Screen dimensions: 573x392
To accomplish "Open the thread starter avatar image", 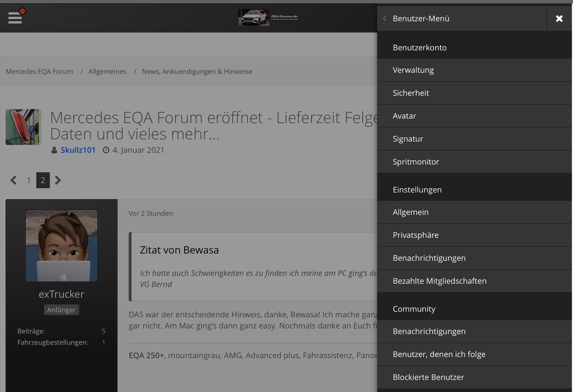I will 23,127.
